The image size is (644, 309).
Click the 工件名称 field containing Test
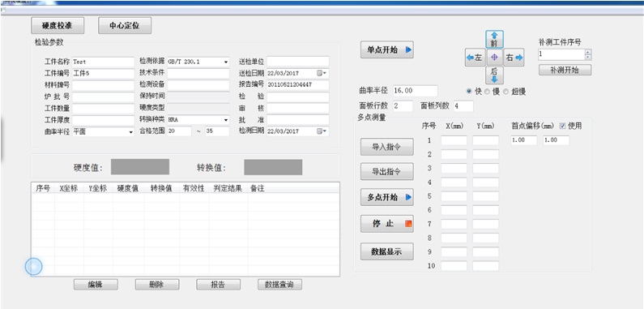point(103,62)
